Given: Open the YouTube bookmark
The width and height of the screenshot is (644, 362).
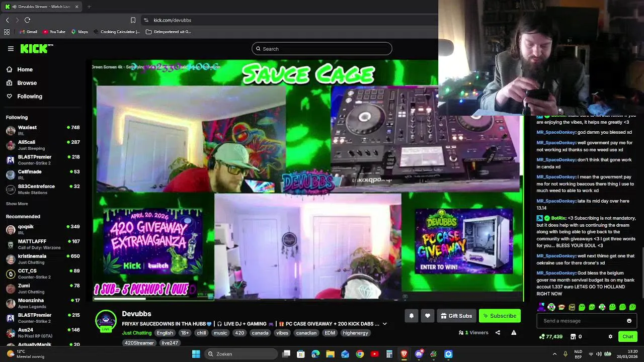Looking at the screenshot, I should click(54, 32).
